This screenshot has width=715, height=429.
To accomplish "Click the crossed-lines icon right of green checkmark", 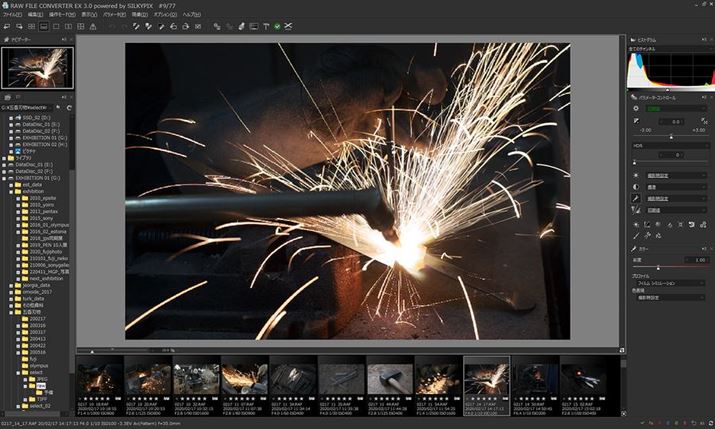I will tap(288, 26).
